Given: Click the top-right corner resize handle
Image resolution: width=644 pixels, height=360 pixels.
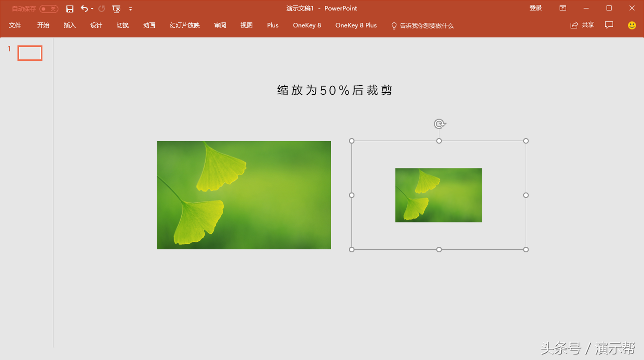Looking at the screenshot, I should (x=526, y=141).
